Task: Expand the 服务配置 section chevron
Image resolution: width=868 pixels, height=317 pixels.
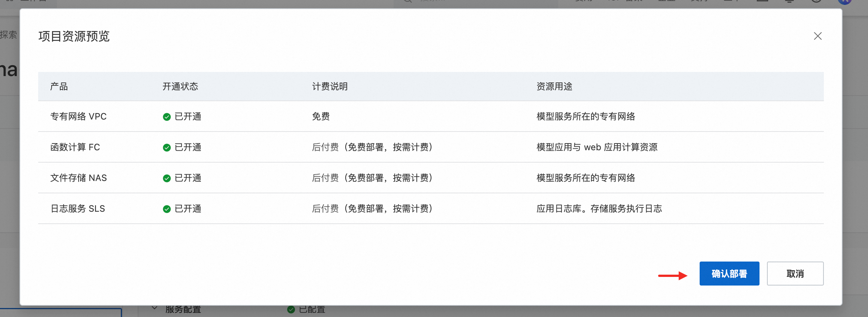Action: pyautogui.click(x=155, y=308)
